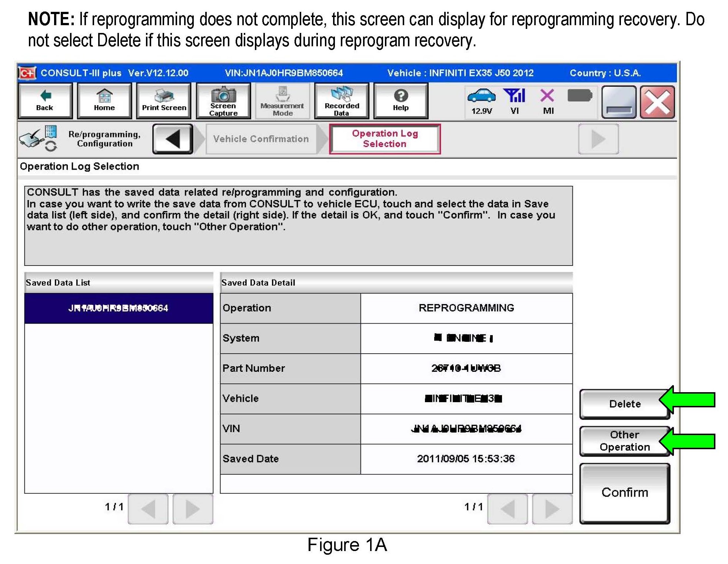This screenshot has width=728, height=564.
Task: Select the Vehicle Confirmation step tab
Action: (261, 139)
